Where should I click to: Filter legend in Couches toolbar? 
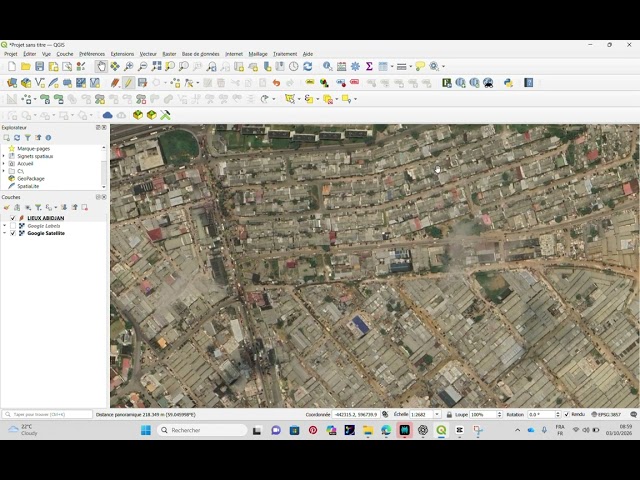[x=38, y=208]
